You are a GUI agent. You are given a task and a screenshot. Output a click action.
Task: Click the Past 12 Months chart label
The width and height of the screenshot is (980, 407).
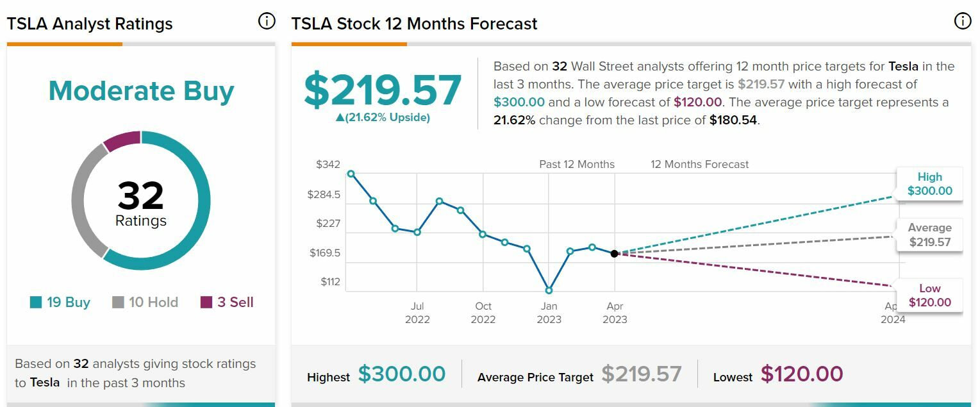pyautogui.click(x=577, y=164)
